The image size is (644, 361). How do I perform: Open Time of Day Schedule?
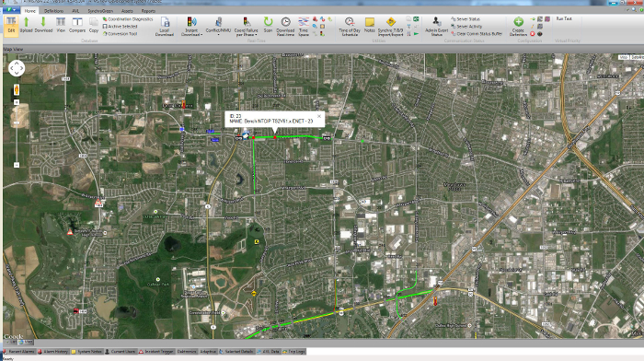349,27
